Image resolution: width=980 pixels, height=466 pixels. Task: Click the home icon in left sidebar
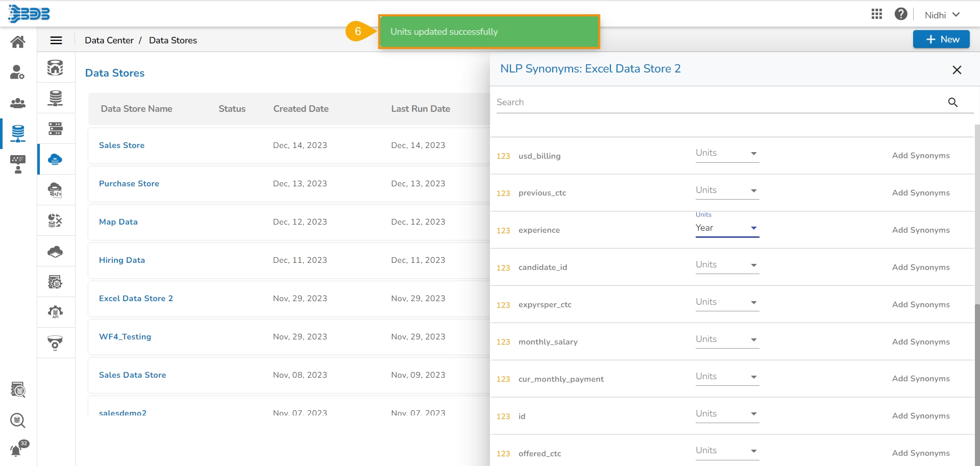click(18, 42)
